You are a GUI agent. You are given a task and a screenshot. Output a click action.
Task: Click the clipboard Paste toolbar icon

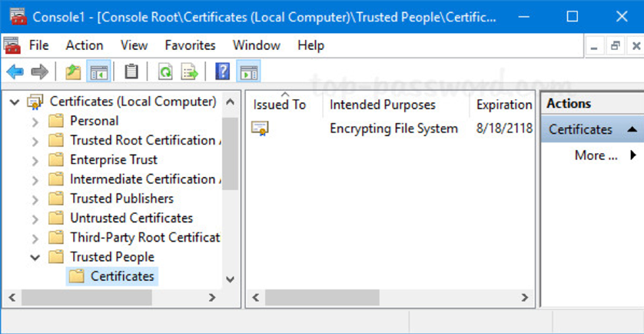131,72
